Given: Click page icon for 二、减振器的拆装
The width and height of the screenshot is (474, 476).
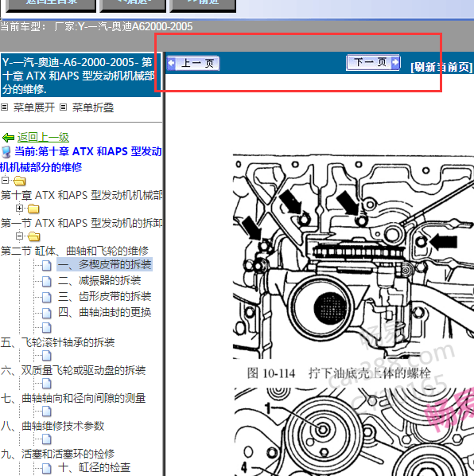Looking at the screenshot, I should 47,281.
